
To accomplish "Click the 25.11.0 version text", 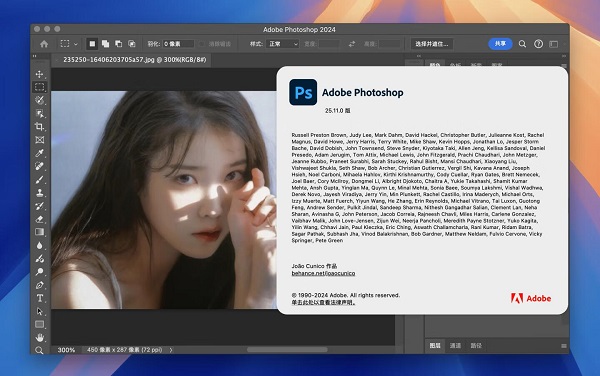I will point(338,111).
